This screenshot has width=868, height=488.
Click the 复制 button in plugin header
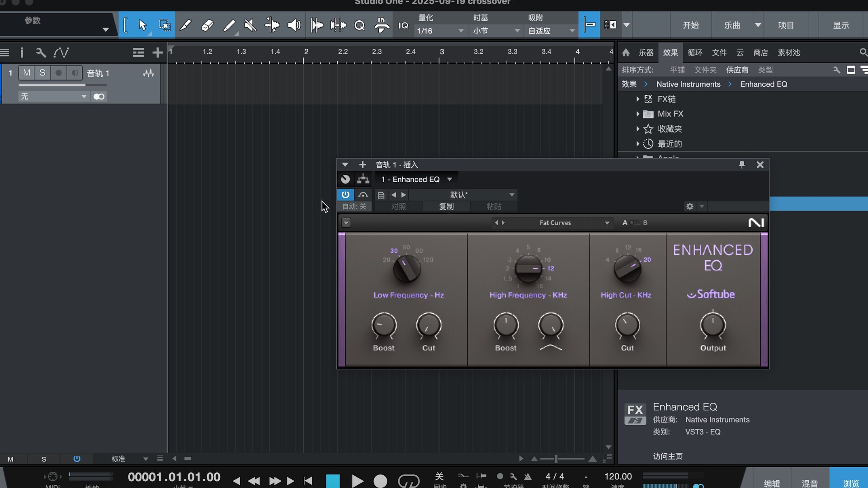pos(446,206)
